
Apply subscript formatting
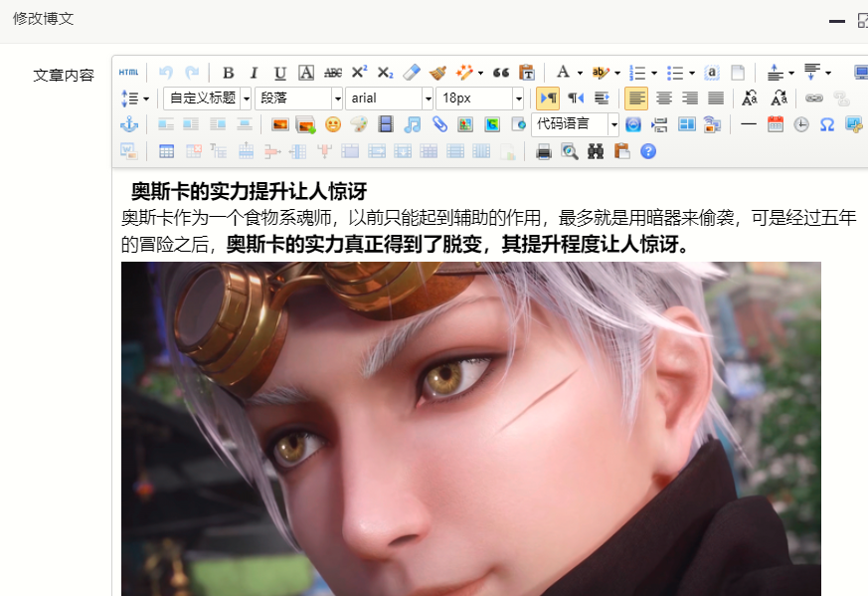(385, 73)
